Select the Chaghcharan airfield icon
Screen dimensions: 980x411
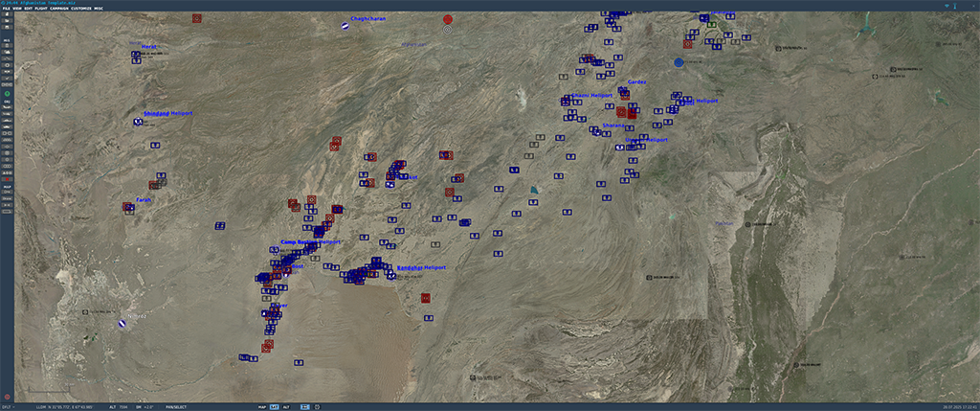coord(345,26)
